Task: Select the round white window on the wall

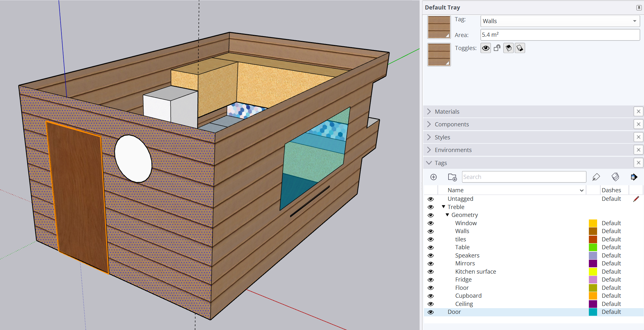Action: (x=133, y=159)
